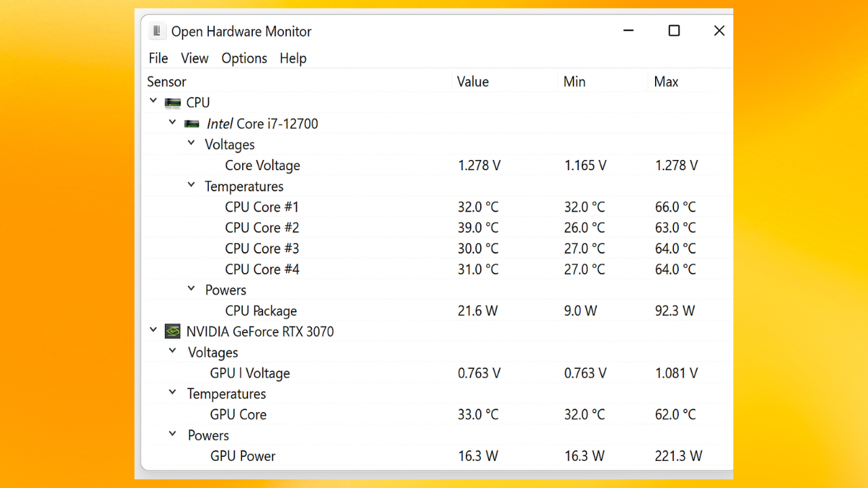Screen dimensions: 868x488
Task: Collapse the CPU tree node
Action: [x=153, y=102]
